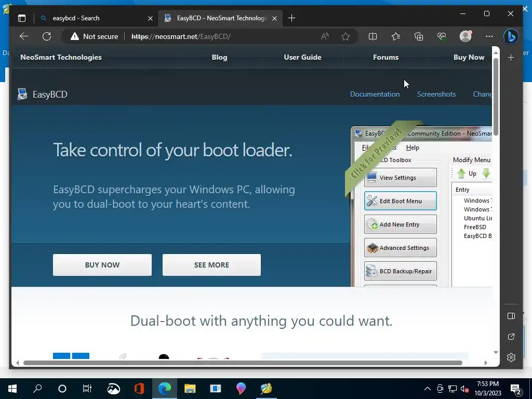Open Microsoft Office from taskbar
532x399 pixels.
[139, 389]
